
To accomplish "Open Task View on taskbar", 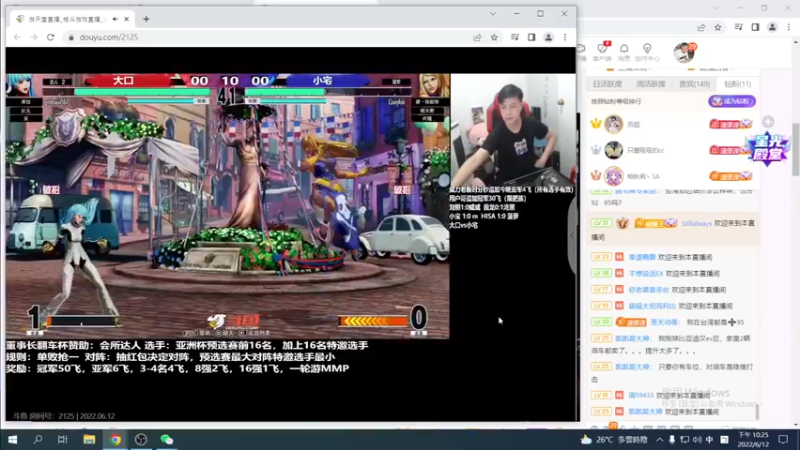I will tap(63, 439).
